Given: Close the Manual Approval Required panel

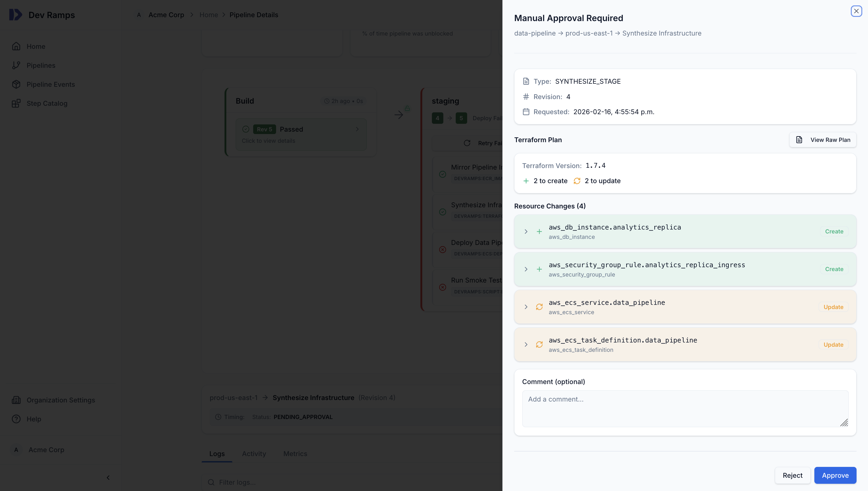Looking at the screenshot, I should pos(857,11).
